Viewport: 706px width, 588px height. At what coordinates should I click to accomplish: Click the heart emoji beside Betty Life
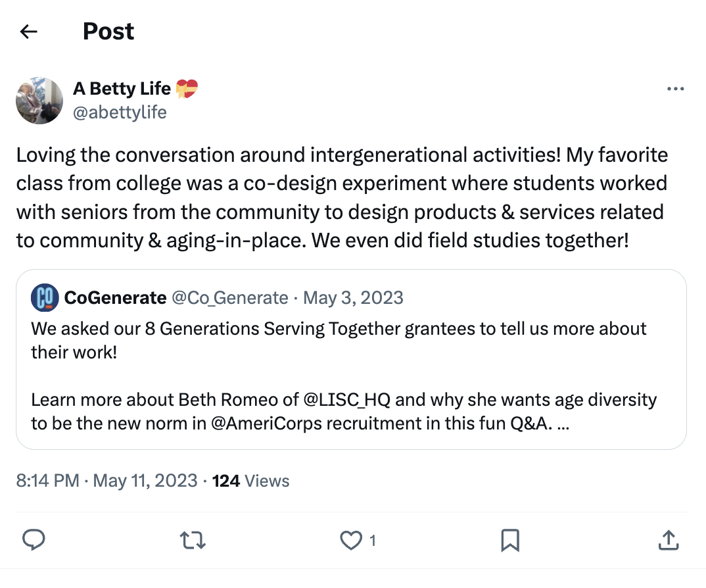(x=187, y=88)
